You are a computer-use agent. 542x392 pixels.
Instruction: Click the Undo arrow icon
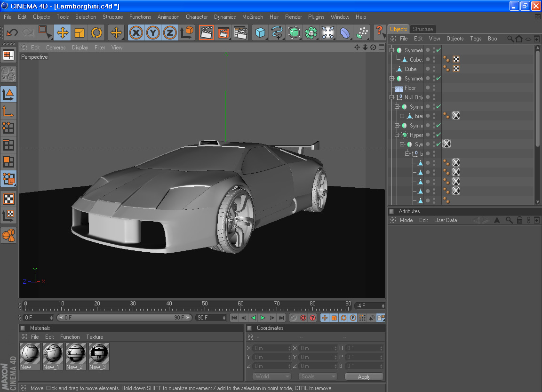click(12, 33)
